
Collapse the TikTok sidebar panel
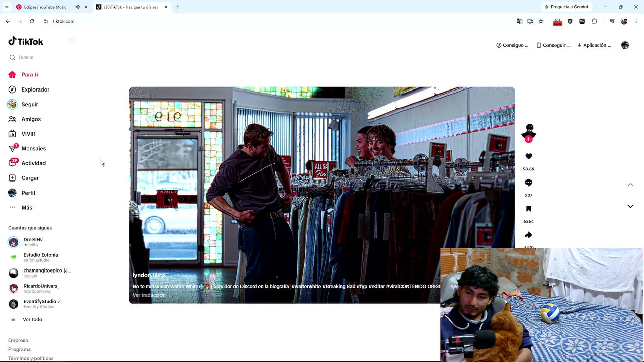coord(72,41)
